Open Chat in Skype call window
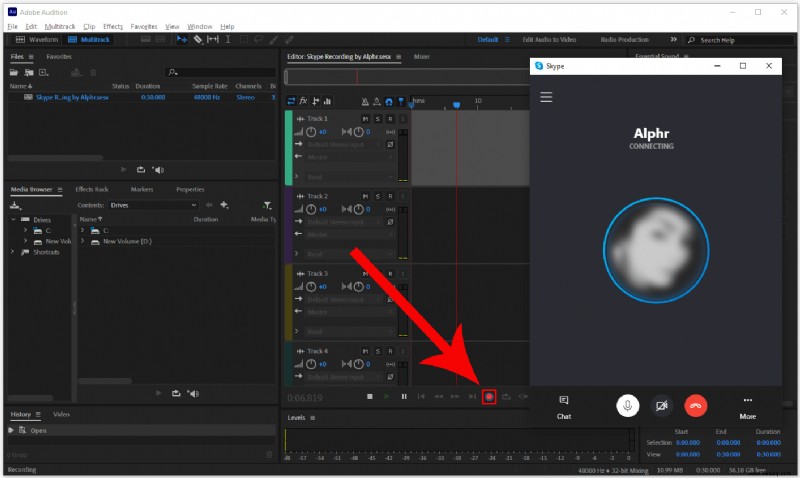 pos(564,407)
